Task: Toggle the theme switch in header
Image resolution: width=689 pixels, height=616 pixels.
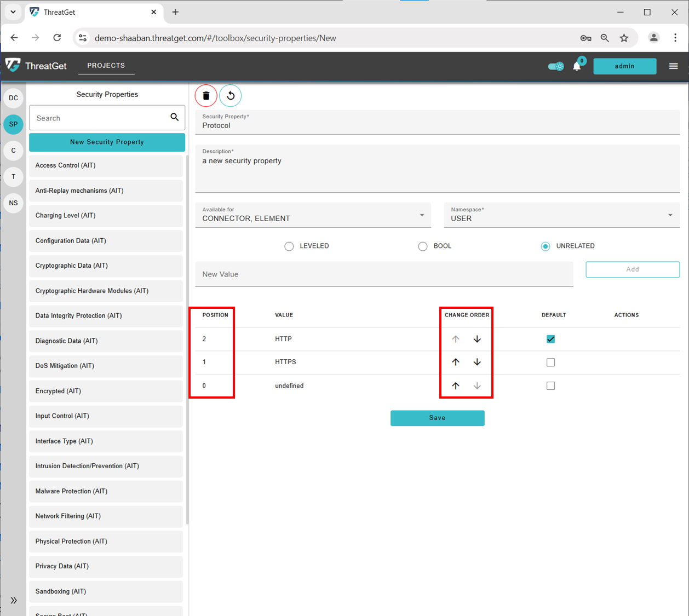Action: (556, 66)
